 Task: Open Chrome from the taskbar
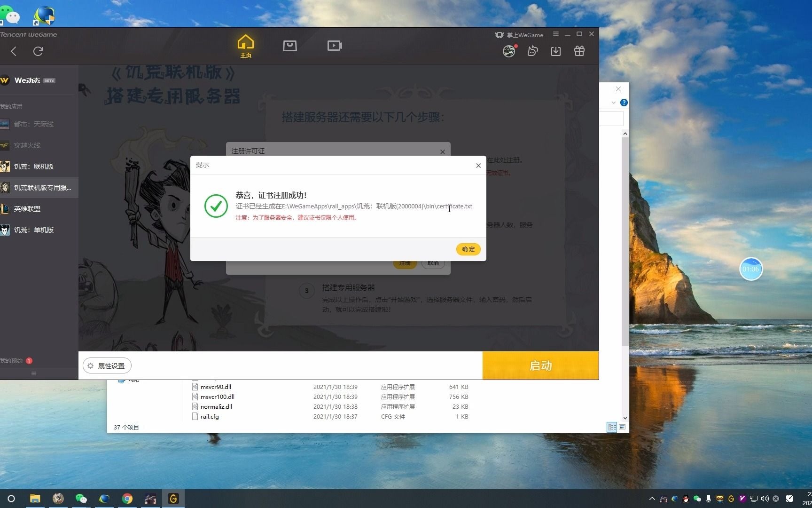click(x=127, y=499)
